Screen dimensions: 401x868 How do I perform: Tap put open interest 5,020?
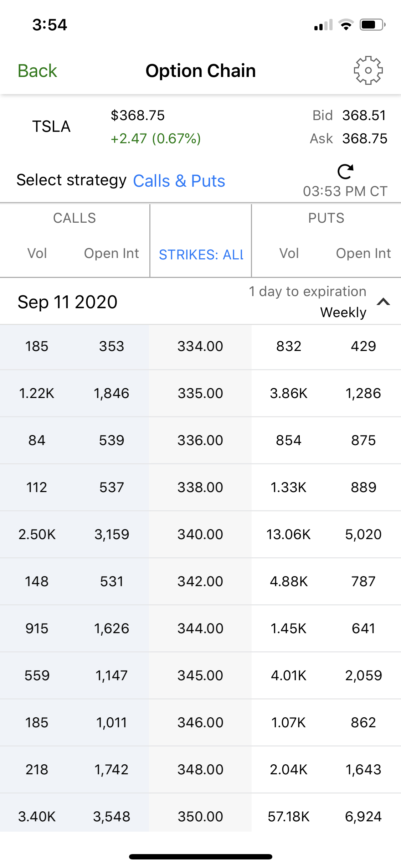363,534
